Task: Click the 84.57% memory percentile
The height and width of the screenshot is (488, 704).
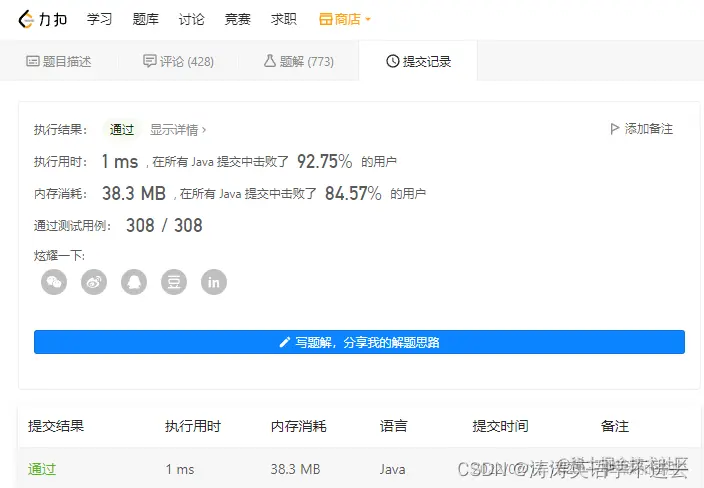Action: click(353, 193)
